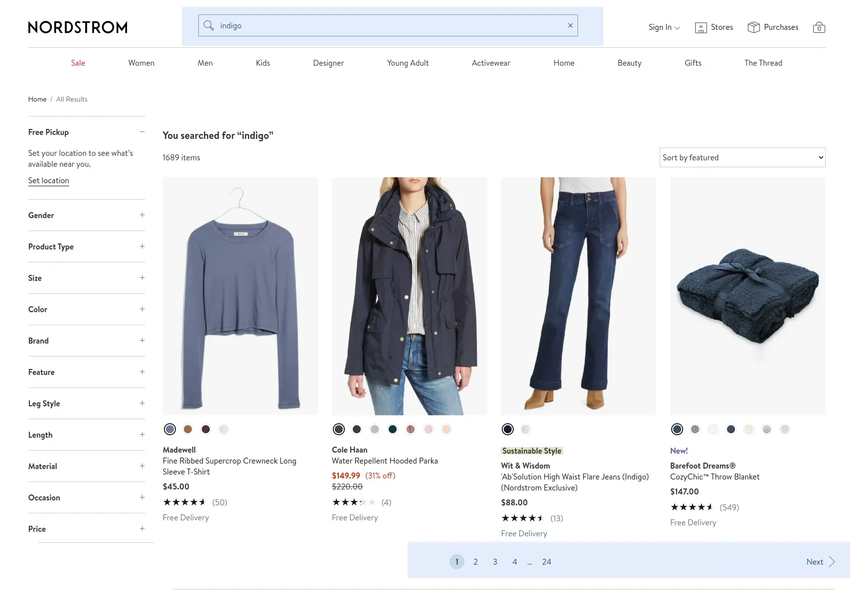This screenshot has height=602, width=868.
Task: Click inside the indigo search field
Action: [349, 25]
